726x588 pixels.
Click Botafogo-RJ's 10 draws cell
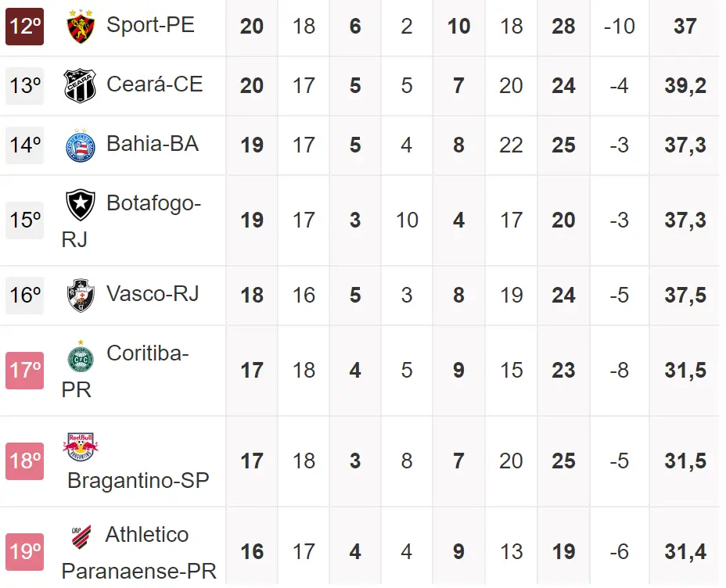(407, 220)
